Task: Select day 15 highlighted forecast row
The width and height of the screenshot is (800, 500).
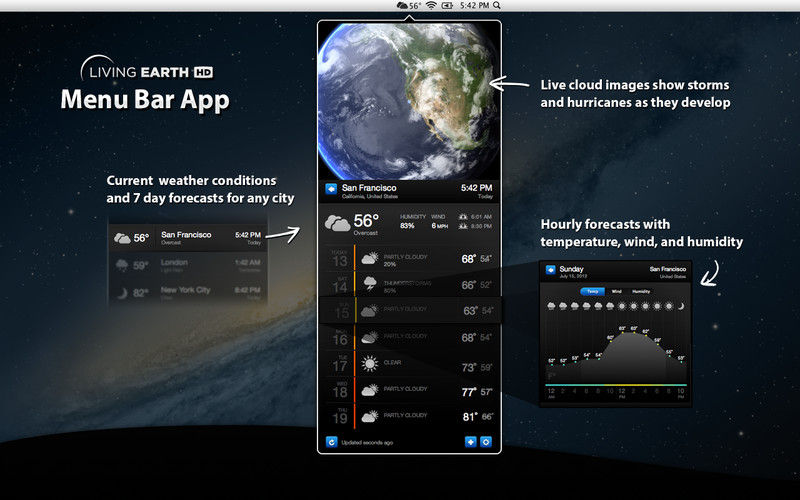Action: (x=409, y=310)
